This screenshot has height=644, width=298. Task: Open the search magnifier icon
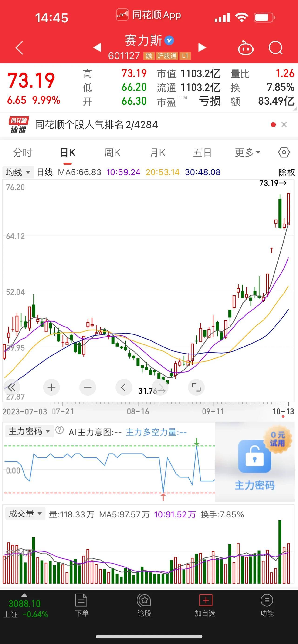275,47
